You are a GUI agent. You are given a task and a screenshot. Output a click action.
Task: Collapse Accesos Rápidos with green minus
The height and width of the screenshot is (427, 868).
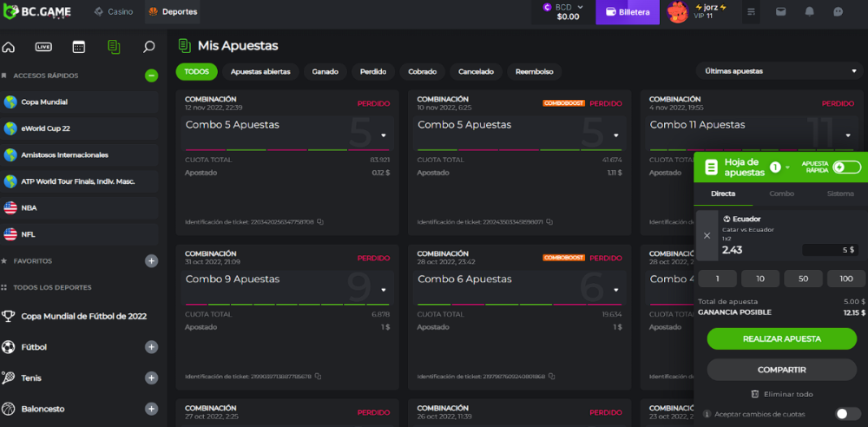(151, 76)
